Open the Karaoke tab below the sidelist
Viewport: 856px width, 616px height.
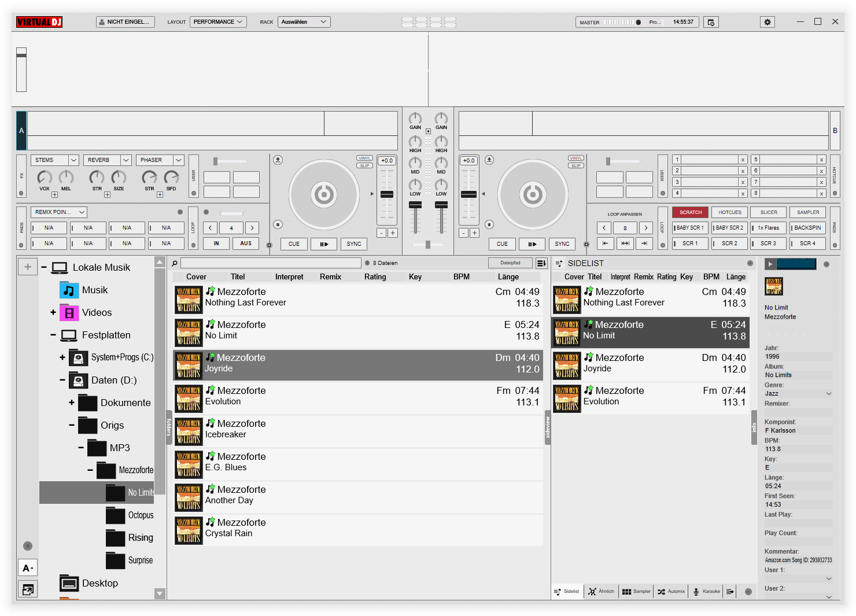click(707, 592)
